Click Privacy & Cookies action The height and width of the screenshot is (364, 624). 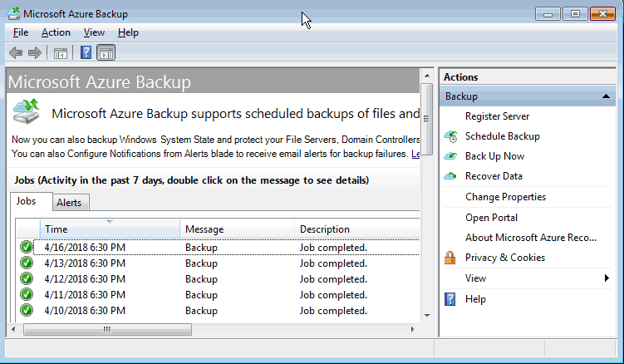pos(505,258)
